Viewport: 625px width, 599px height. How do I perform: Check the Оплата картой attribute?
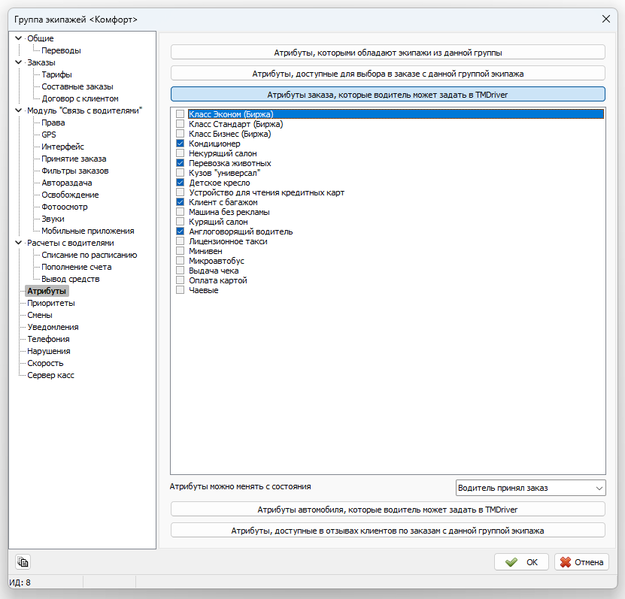click(180, 280)
